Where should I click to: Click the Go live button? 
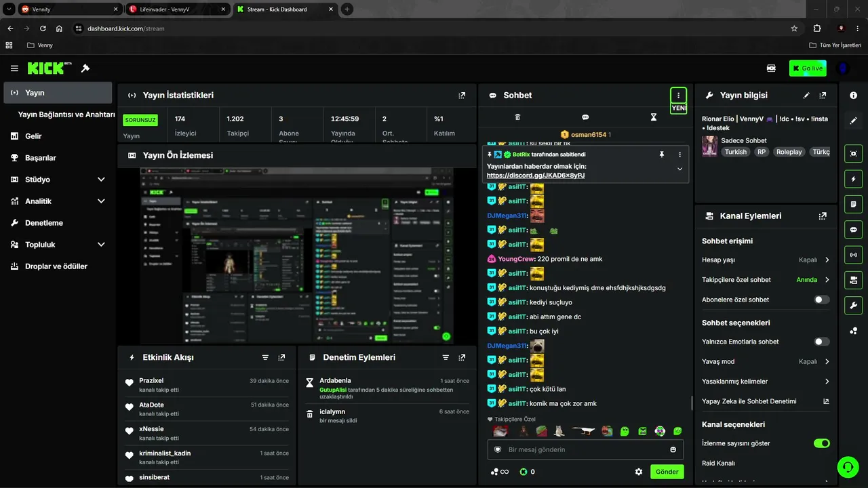[808, 68]
